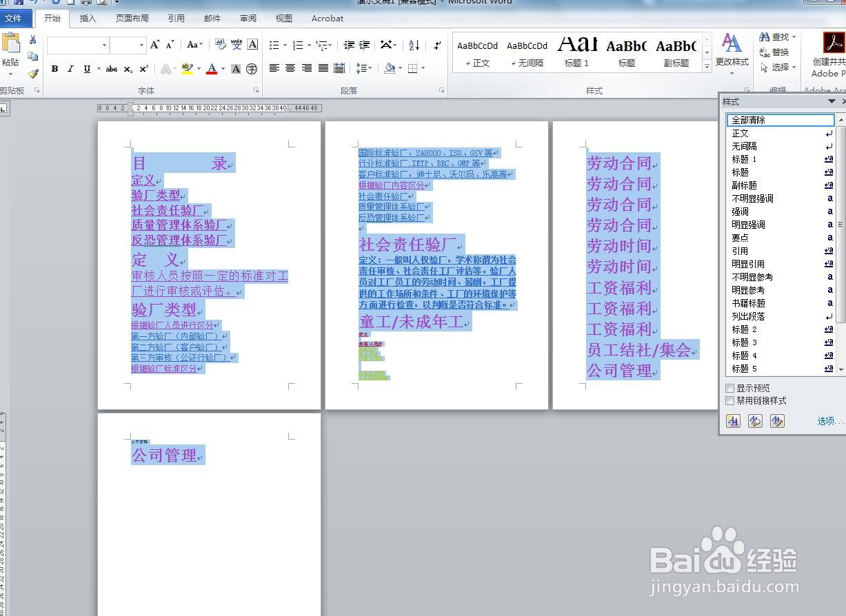
Task: Open the font name combo box
Action: pyautogui.click(x=77, y=45)
